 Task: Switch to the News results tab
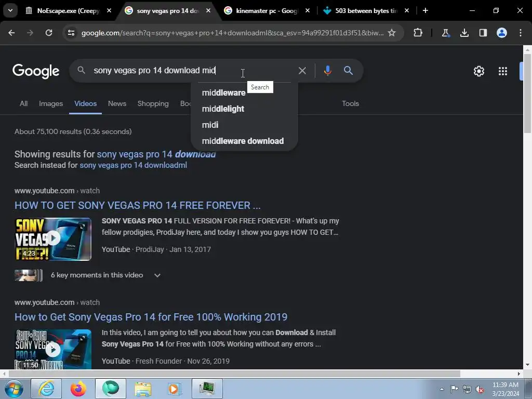coord(117,103)
